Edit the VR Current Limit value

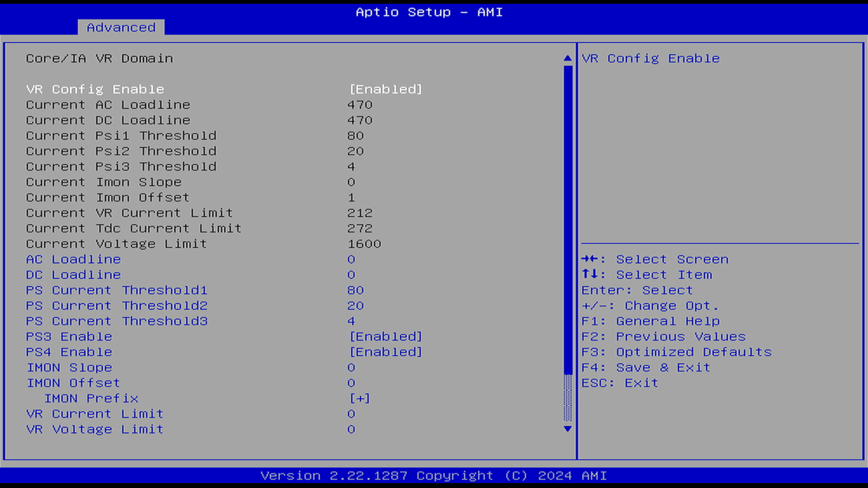[351, 414]
